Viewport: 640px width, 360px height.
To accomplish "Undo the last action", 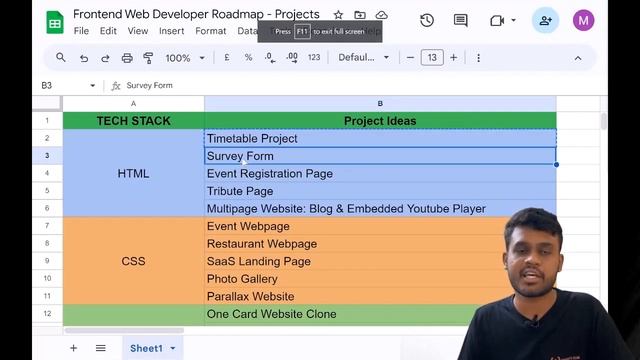I will (x=84, y=58).
